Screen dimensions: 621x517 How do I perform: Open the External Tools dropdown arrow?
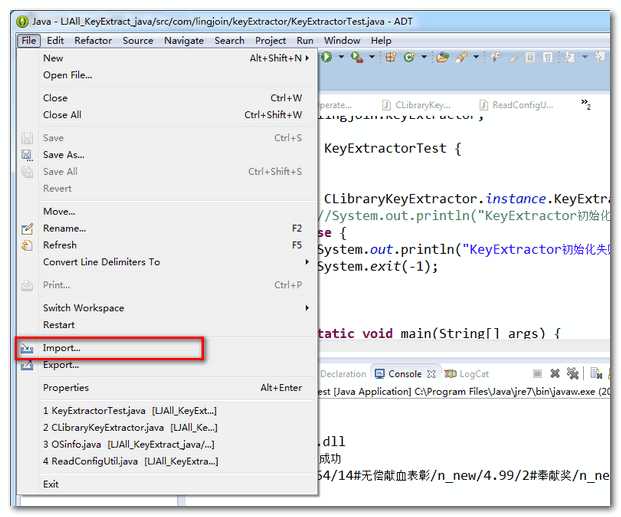pos(372,57)
